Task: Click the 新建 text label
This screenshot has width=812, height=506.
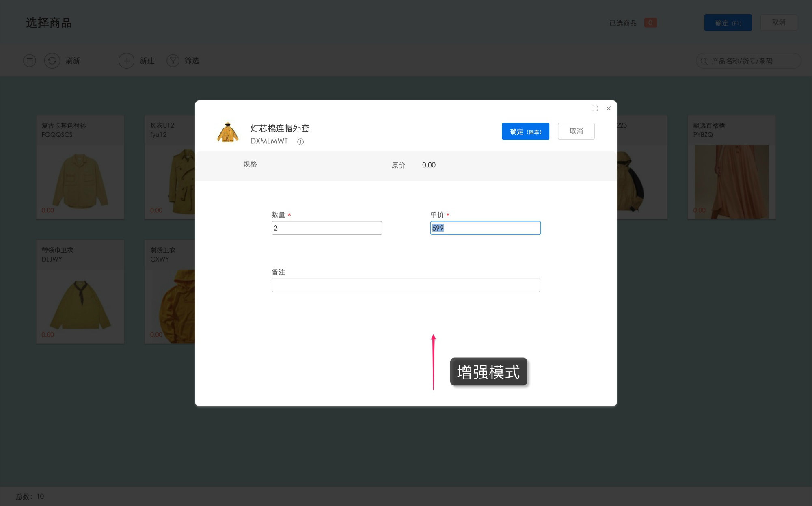Action: pos(147,61)
